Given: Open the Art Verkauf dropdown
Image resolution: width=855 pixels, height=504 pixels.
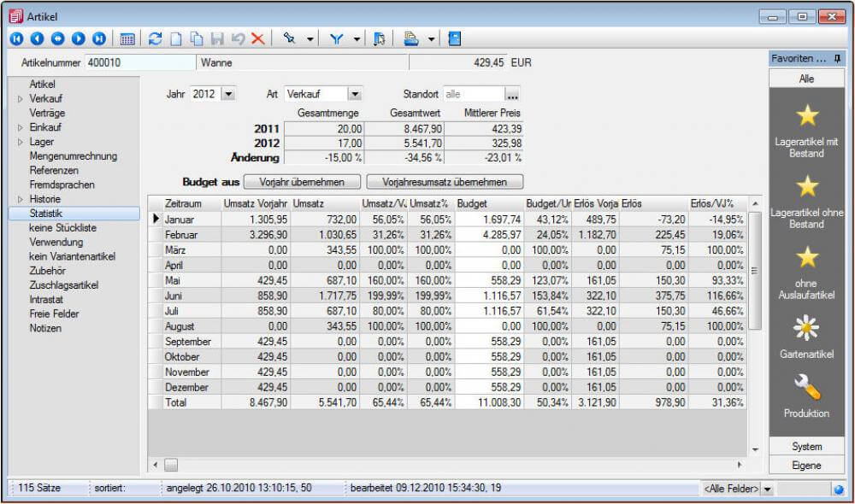Looking at the screenshot, I should tap(355, 94).
